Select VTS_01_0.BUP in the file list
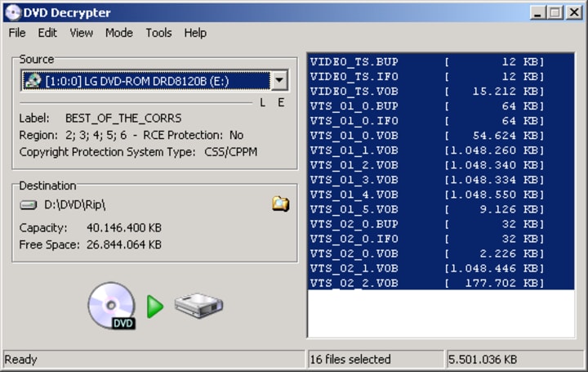This screenshot has height=372, width=588. pos(441,106)
